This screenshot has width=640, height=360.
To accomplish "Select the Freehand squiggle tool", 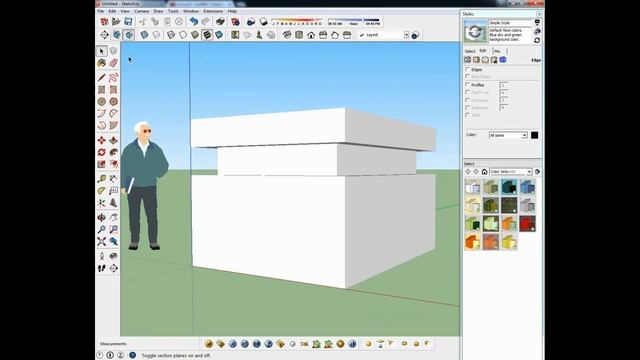I will tap(113, 77).
